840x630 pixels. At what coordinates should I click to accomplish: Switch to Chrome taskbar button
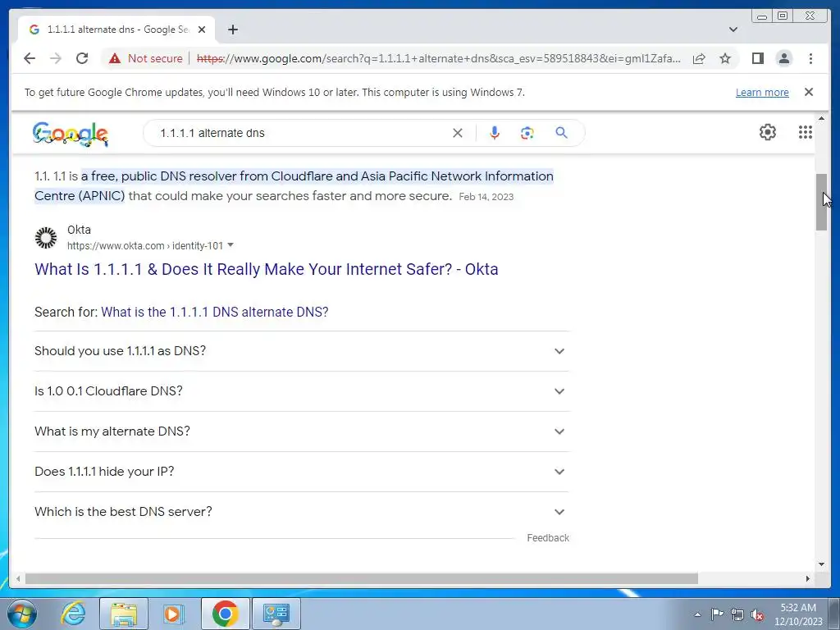[x=225, y=614]
